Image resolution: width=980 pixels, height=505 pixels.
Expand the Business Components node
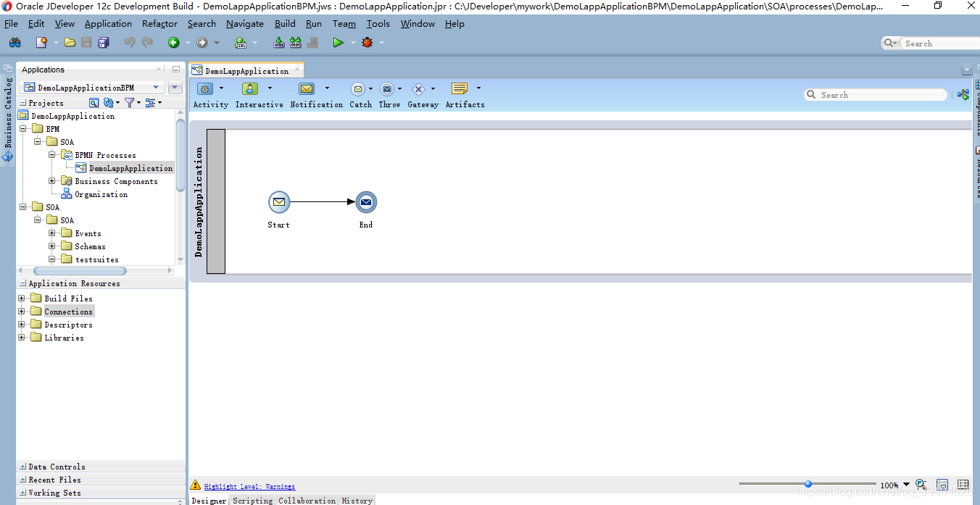tap(52, 181)
